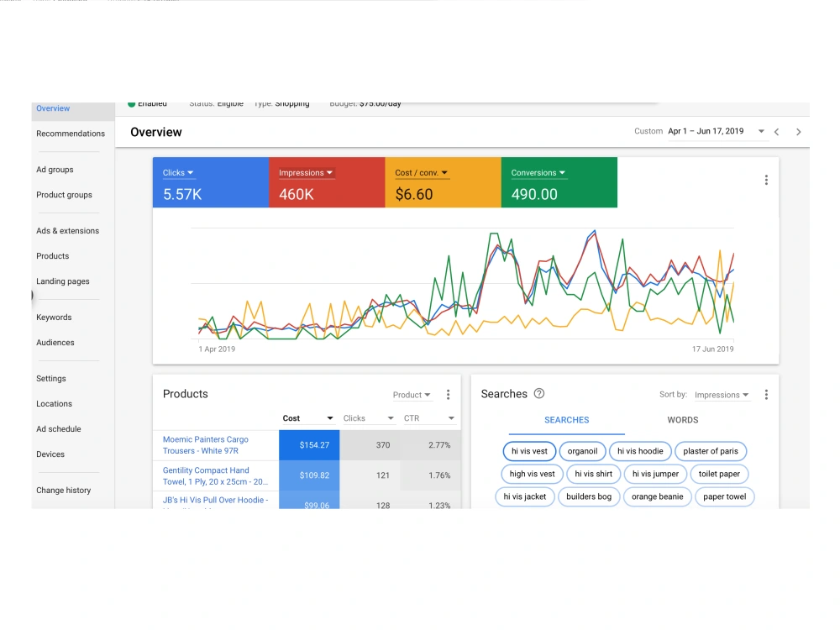Click the blue Clicks 5.57K scorecard

211,182
